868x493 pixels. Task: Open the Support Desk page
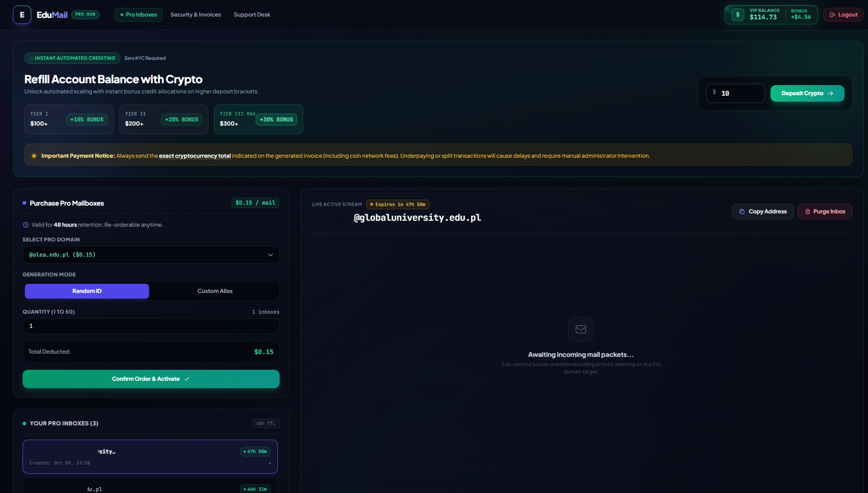(x=252, y=15)
